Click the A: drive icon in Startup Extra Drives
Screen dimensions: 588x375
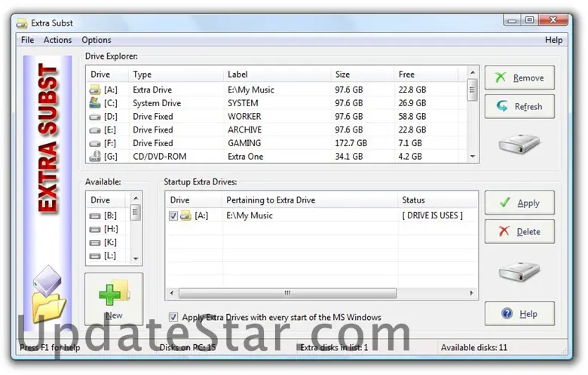tap(185, 215)
